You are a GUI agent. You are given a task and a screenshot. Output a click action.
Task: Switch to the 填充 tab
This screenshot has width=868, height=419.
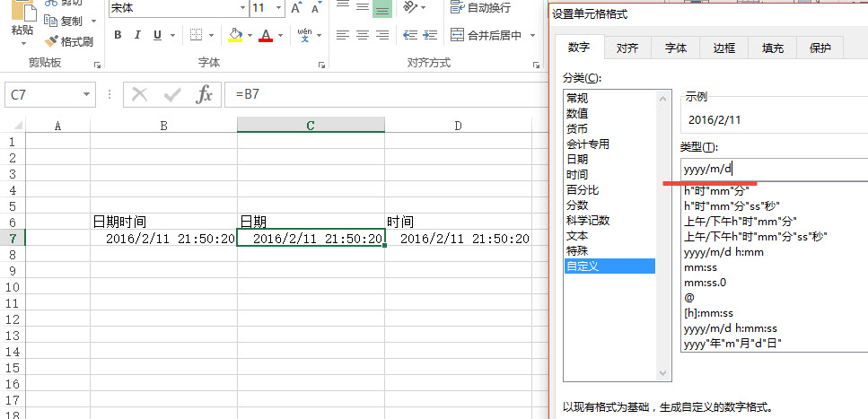[772, 48]
